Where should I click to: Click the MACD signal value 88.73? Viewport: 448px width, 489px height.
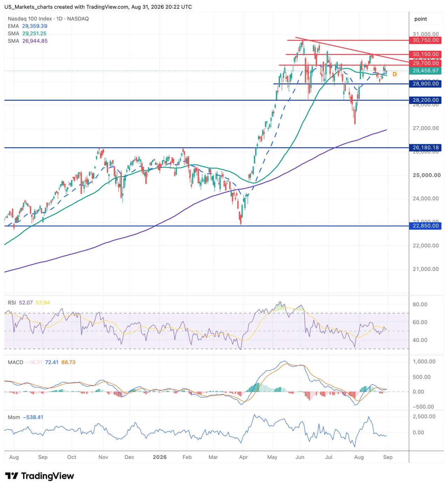[68, 362]
